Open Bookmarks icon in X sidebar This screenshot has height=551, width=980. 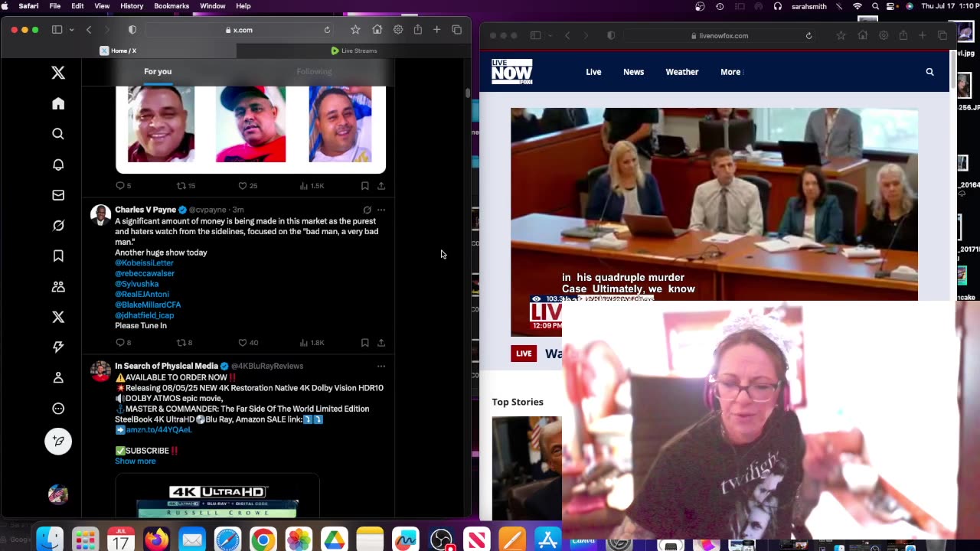pos(58,256)
